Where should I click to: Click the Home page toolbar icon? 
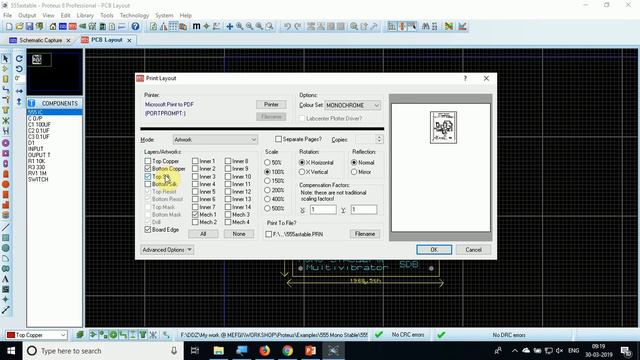(x=53, y=27)
